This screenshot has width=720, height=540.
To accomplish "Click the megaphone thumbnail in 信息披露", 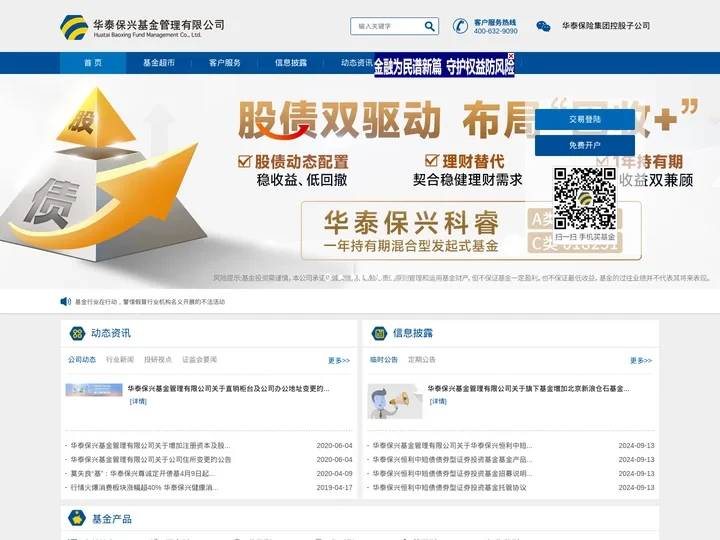I will [395, 401].
